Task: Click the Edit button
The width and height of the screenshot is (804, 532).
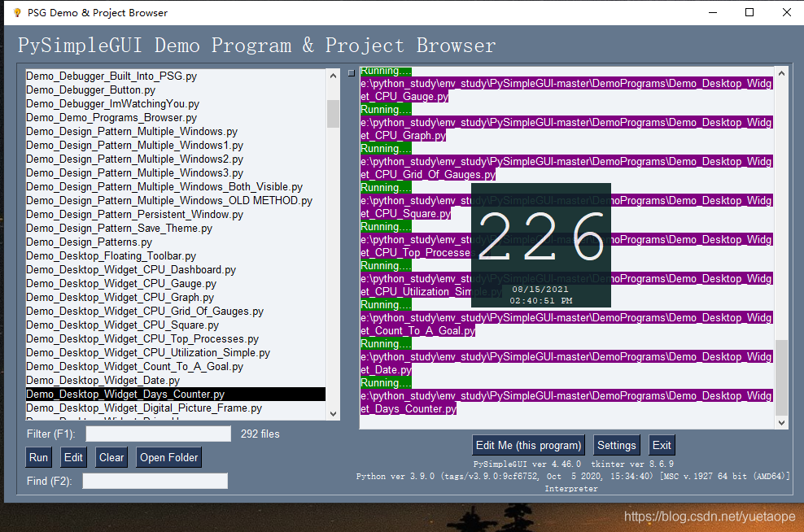Action: [73, 457]
